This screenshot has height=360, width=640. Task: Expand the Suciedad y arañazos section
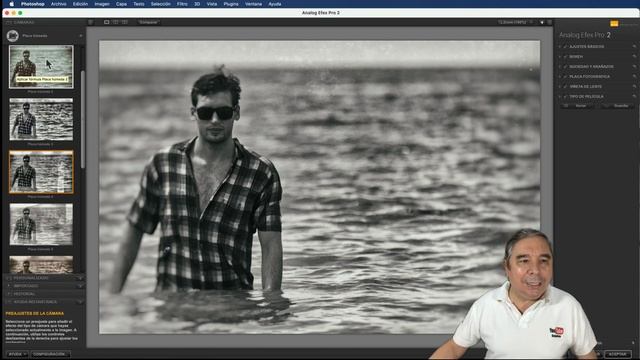(x=560, y=67)
